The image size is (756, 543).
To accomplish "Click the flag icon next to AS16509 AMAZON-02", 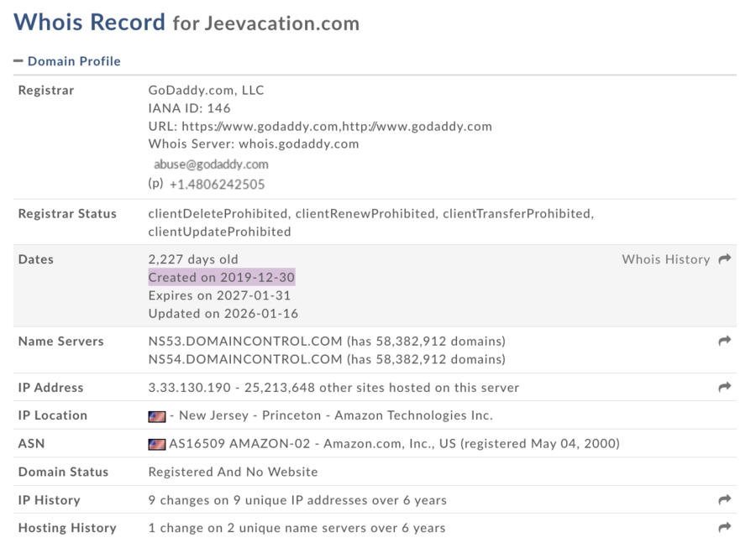I will point(159,443).
